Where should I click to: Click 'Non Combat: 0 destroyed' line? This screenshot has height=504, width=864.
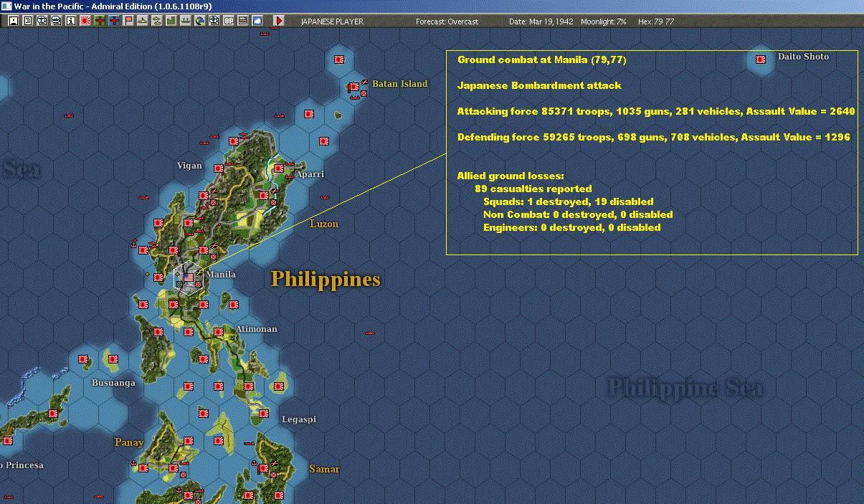coord(578,214)
